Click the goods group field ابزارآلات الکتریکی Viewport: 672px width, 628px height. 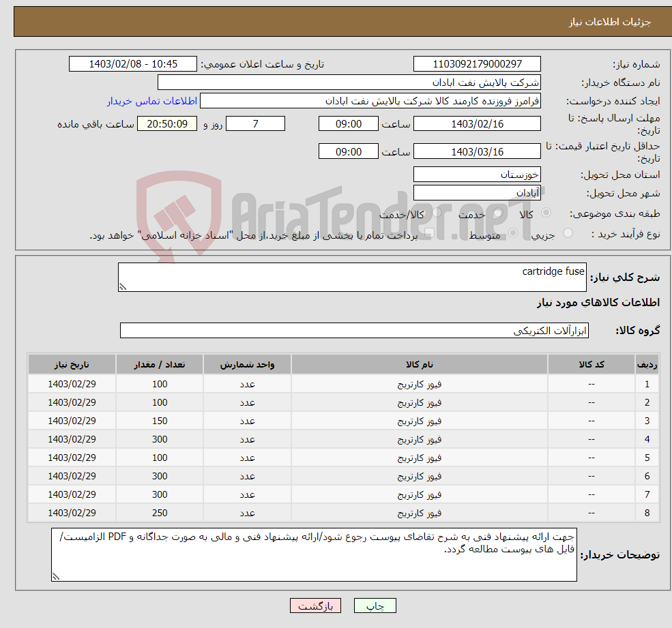(355, 330)
